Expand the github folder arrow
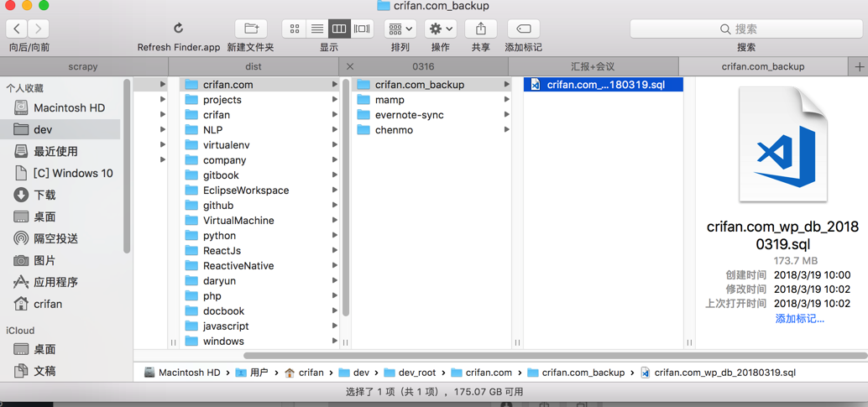Viewport: 868px width, 407px height. tap(334, 206)
